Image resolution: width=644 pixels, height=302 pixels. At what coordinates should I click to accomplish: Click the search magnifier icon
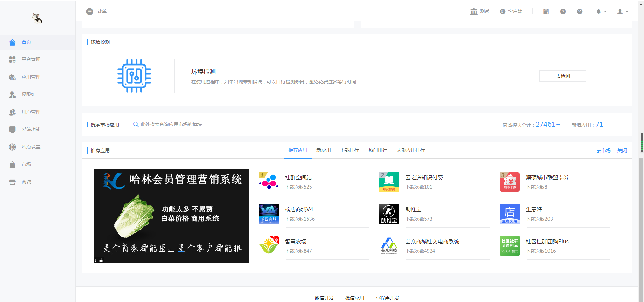[x=136, y=125]
